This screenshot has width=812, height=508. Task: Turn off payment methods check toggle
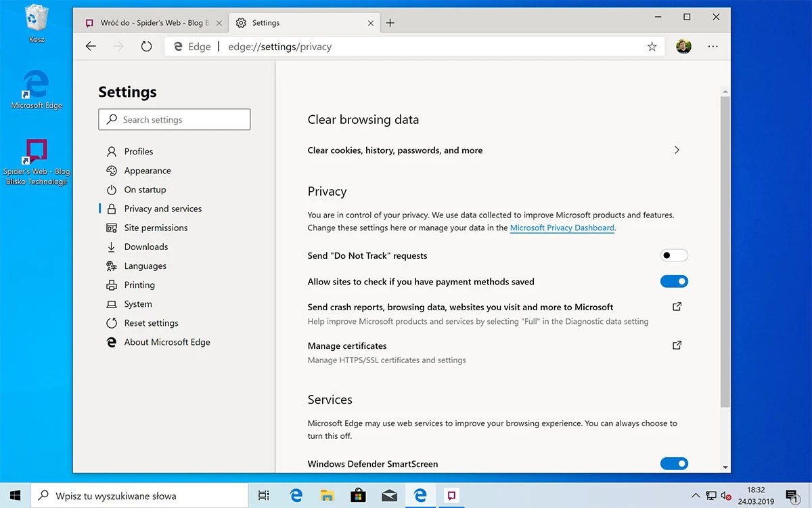point(674,281)
